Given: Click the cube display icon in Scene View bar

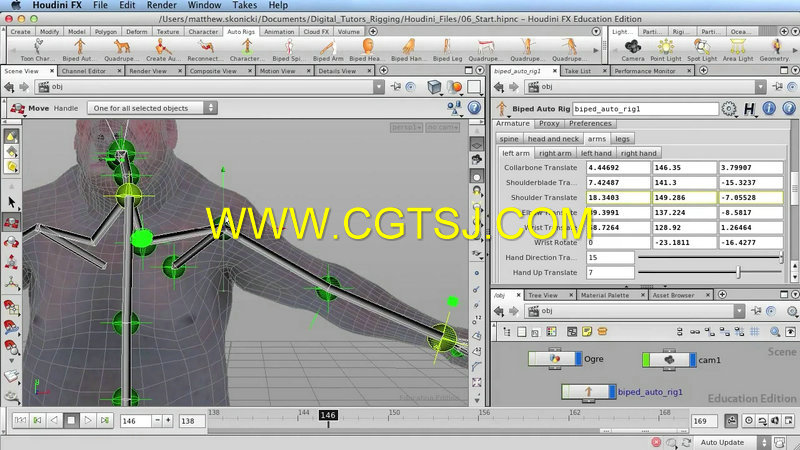Looking at the screenshot, I should click(434, 87).
